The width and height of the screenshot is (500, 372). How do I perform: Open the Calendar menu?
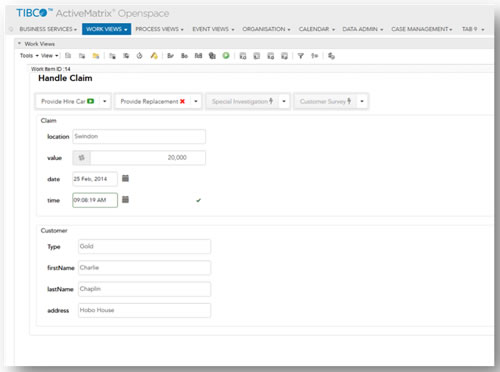pyautogui.click(x=317, y=29)
